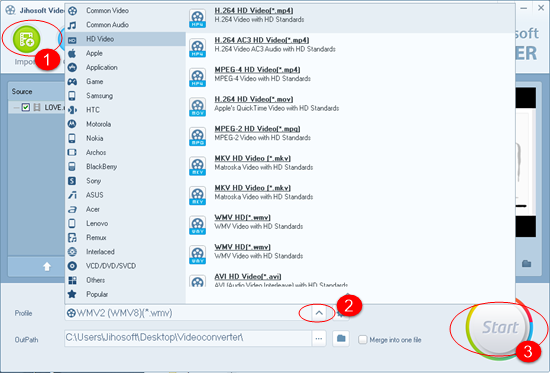The height and width of the screenshot is (373, 550).
Task: Click the Archos device icon
Action: pyautogui.click(x=72, y=152)
